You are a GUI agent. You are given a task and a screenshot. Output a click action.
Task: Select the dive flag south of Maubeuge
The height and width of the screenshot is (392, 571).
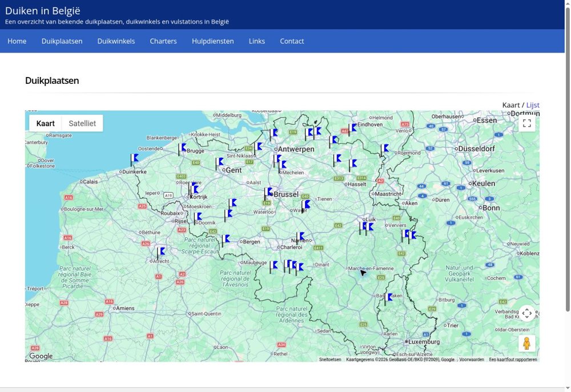pos(273,267)
